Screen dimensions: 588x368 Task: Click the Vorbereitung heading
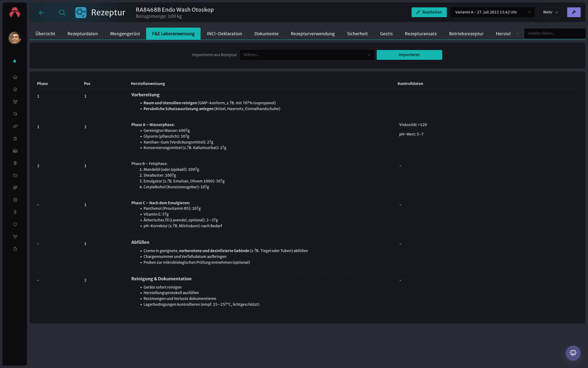(x=145, y=95)
